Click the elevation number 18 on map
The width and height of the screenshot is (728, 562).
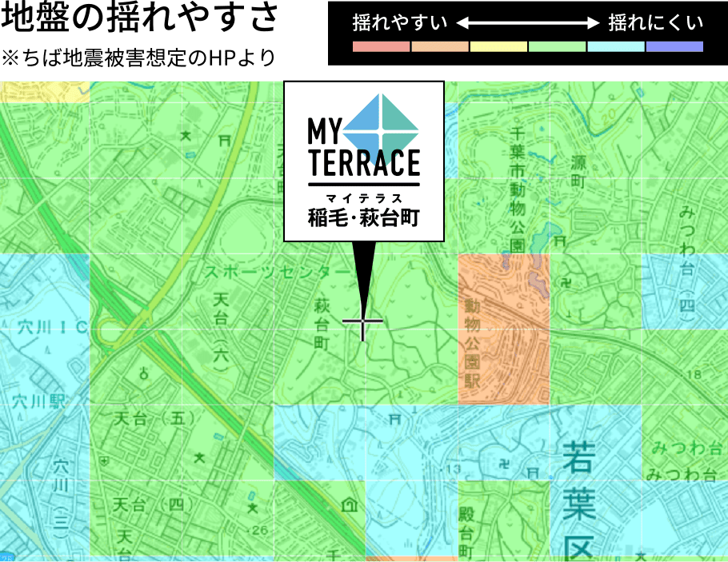tap(694, 374)
